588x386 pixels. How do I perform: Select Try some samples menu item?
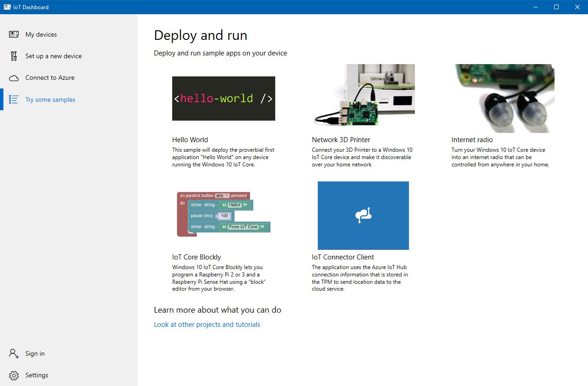(x=69, y=99)
